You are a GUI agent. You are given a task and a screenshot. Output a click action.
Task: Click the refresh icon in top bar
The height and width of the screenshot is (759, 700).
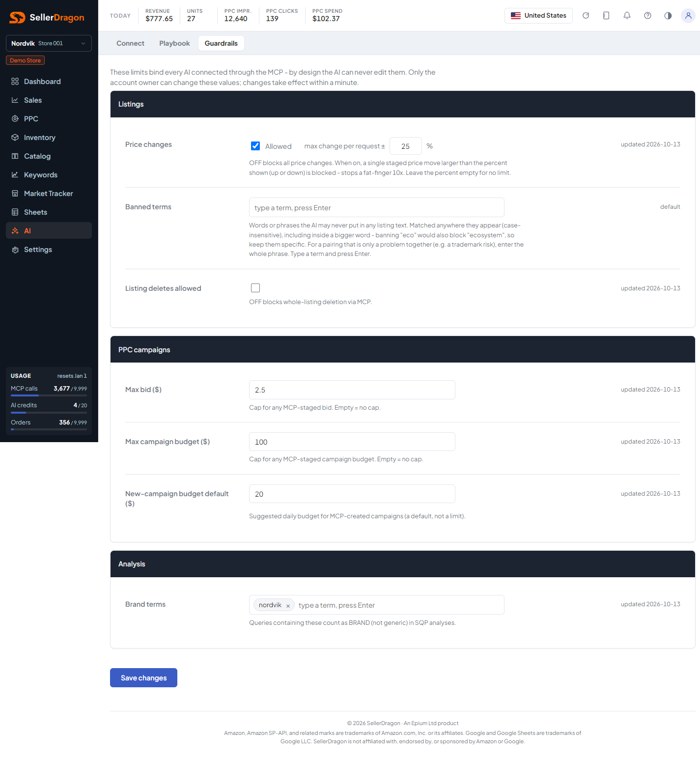(586, 16)
